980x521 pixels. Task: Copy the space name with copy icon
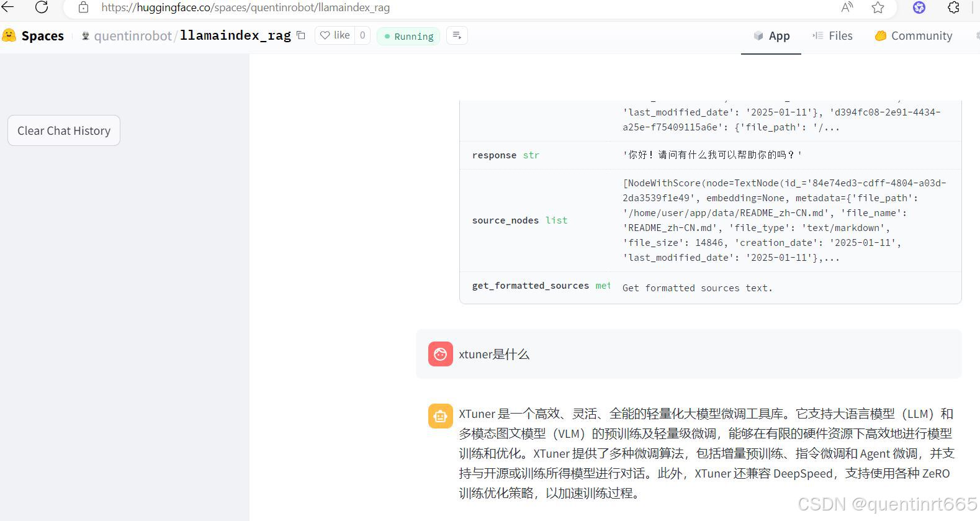click(x=301, y=35)
